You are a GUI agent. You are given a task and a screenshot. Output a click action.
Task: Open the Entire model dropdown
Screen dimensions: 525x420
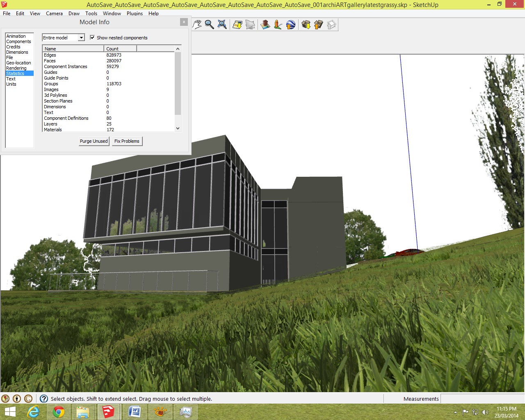pyautogui.click(x=63, y=38)
